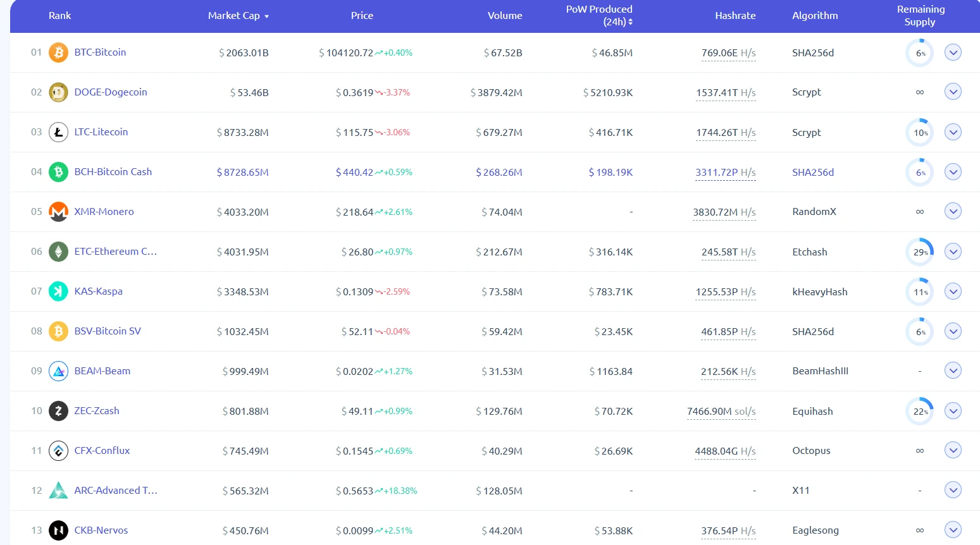Click the Price column header
Image resolution: width=980 pixels, height=545 pixels.
(362, 16)
